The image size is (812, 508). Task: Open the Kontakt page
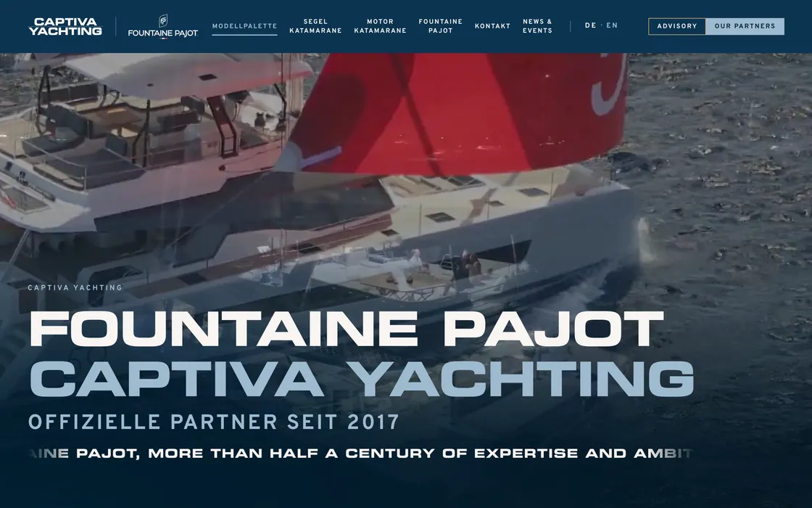492,26
